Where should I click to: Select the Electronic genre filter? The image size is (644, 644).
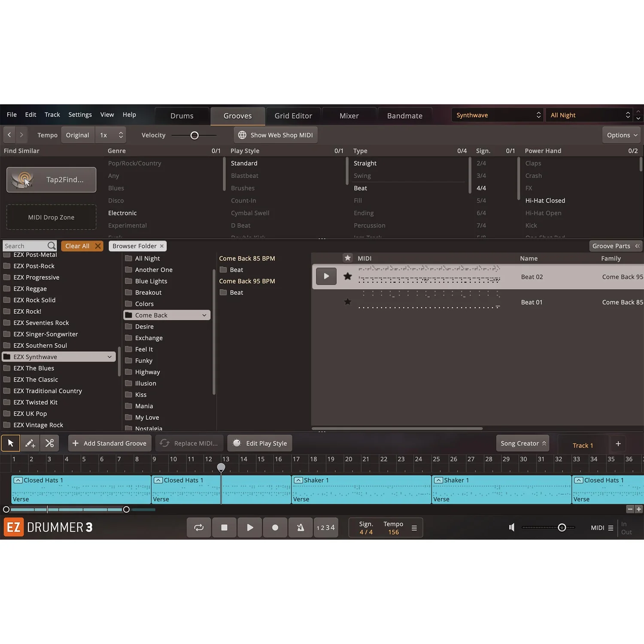(x=122, y=213)
